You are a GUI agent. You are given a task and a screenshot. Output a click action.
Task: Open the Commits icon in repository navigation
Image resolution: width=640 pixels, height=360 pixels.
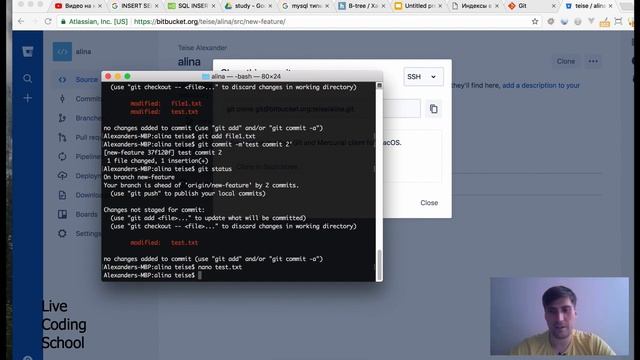pos(62,99)
